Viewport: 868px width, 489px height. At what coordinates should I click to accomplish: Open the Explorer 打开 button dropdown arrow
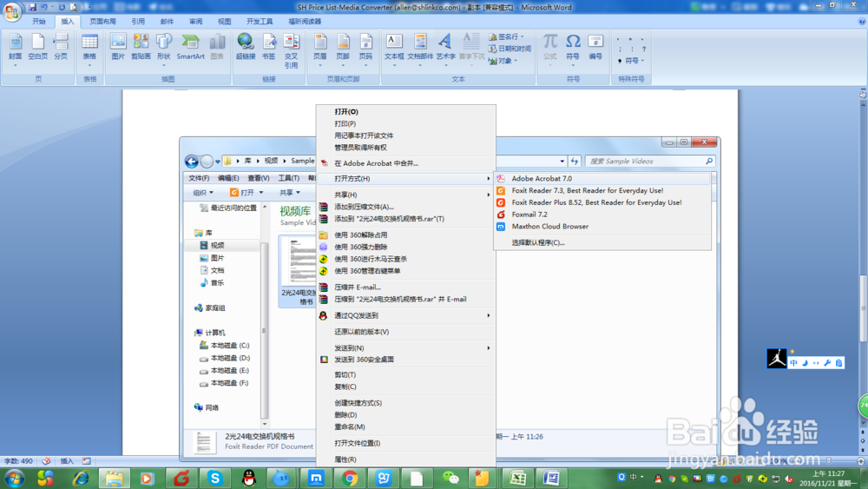tap(261, 193)
